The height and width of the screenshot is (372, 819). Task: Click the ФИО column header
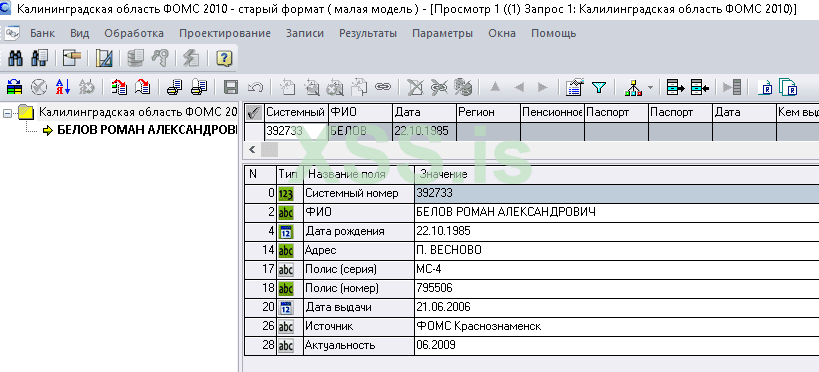(360, 112)
